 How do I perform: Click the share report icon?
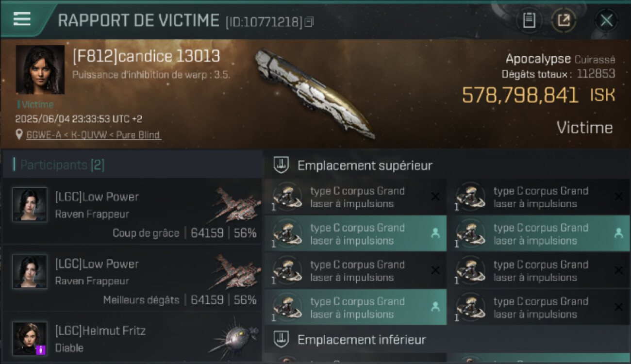pos(564,20)
